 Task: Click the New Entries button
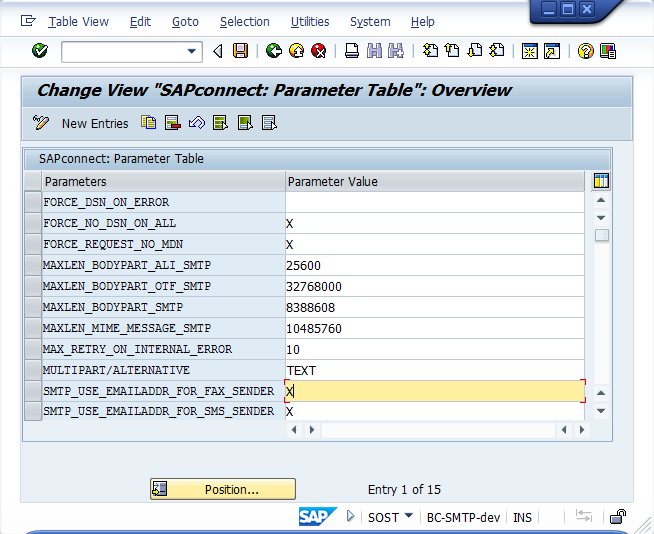(x=95, y=123)
